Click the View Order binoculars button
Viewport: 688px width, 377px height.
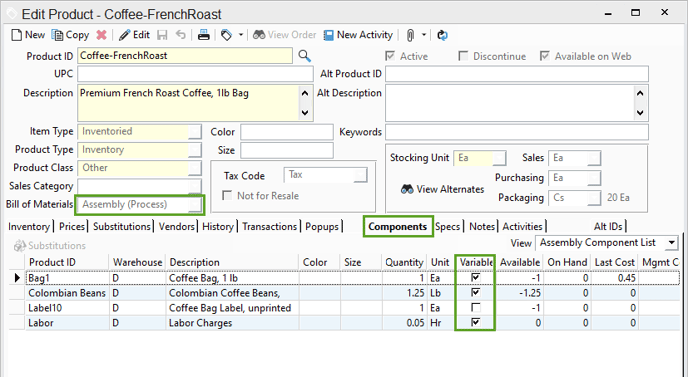(x=284, y=35)
